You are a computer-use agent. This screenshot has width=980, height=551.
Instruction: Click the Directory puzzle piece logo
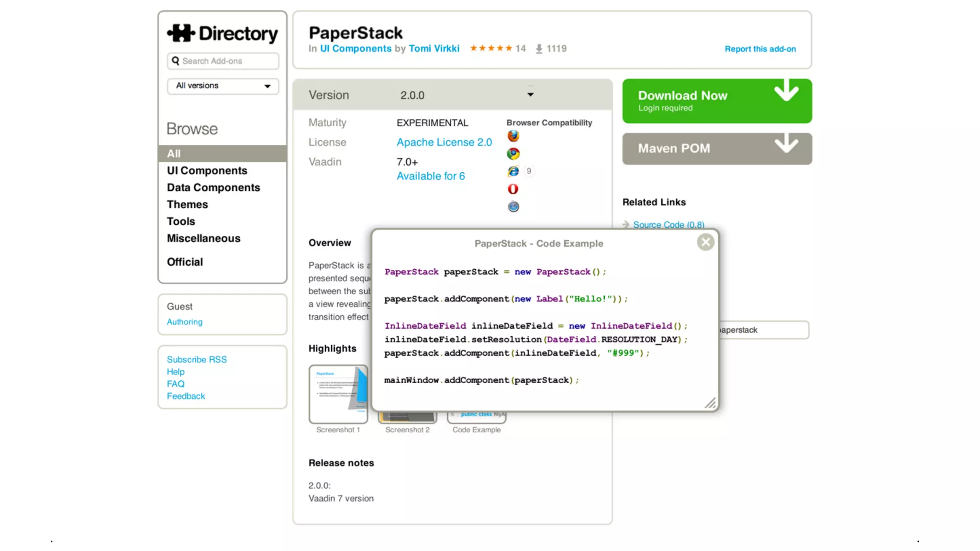coord(181,33)
